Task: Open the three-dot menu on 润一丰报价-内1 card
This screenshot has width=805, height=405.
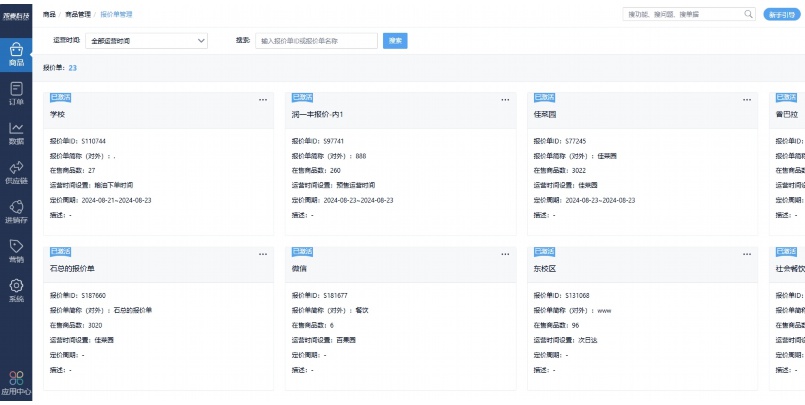Action: pos(505,100)
